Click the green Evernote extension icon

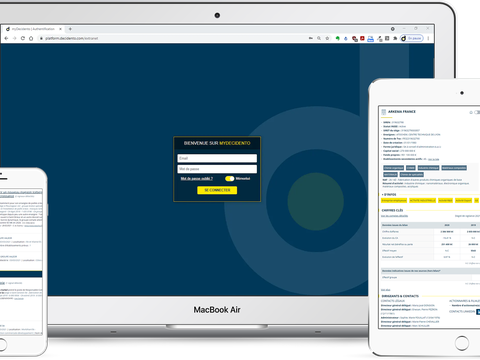click(338, 39)
